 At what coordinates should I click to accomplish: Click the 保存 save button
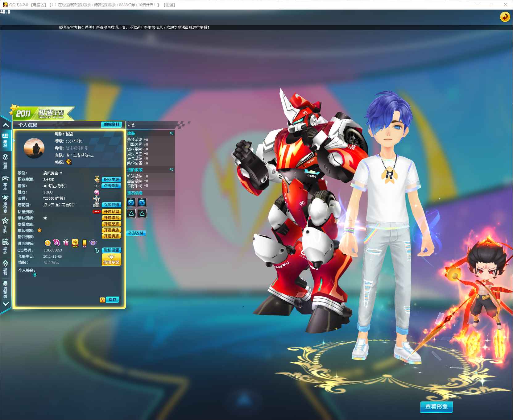(x=112, y=300)
